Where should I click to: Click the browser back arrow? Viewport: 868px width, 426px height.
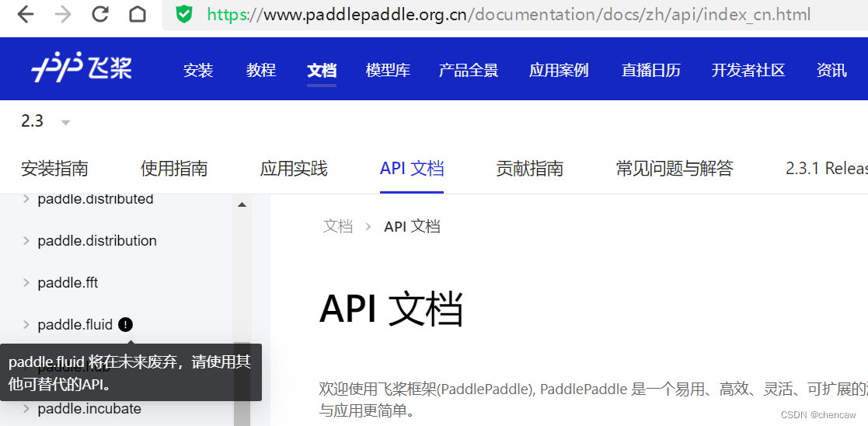(26, 15)
